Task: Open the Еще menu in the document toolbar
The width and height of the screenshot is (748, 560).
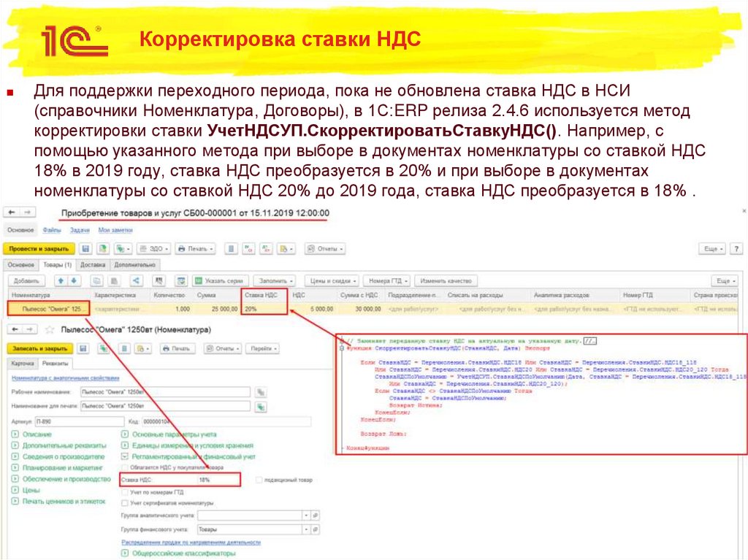Action: (713, 248)
